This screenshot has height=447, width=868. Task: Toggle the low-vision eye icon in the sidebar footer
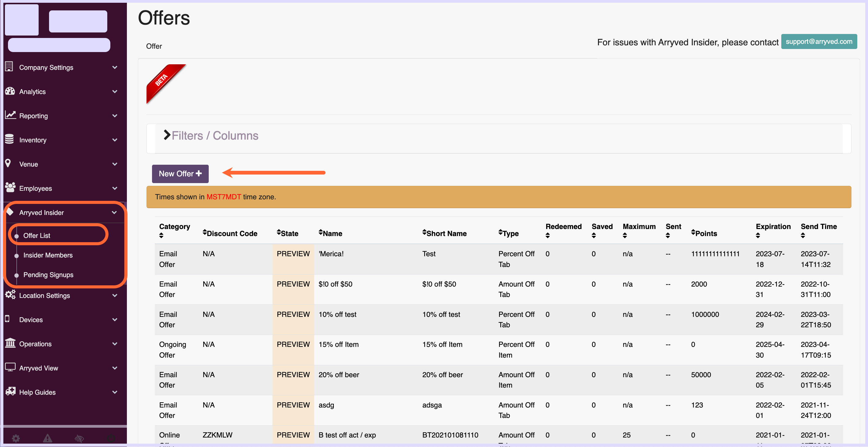(x=79, y=438)
